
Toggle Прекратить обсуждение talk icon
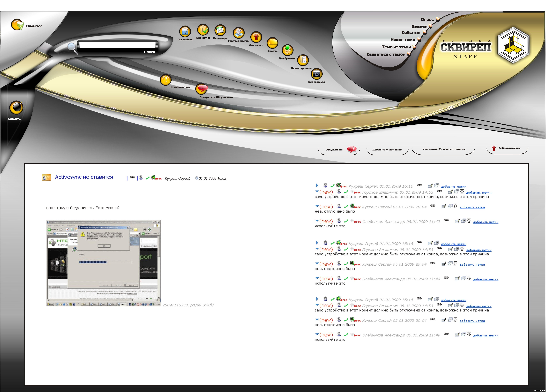pyautogui.click(x=202, y=89)
